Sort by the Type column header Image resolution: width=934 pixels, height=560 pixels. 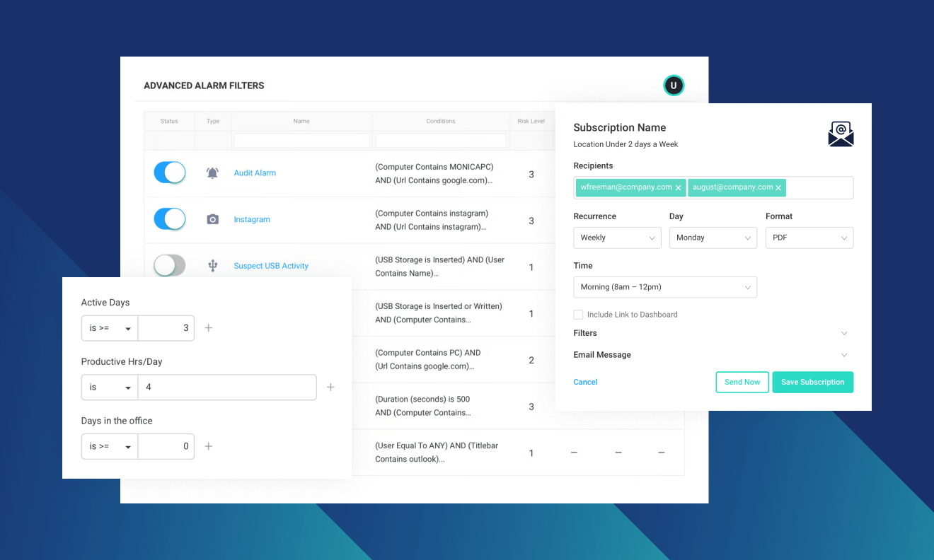(213, 121)
